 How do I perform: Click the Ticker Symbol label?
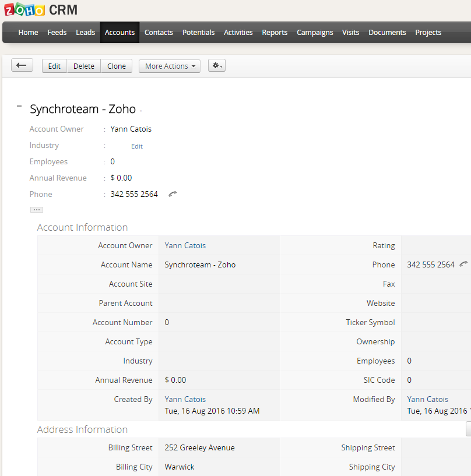[370, 322]
